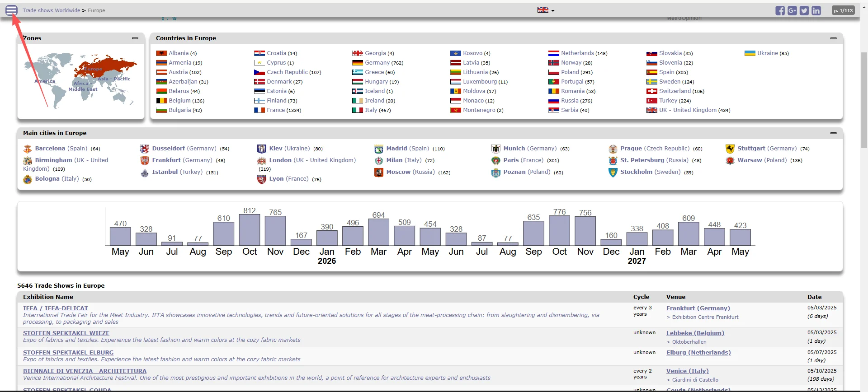Share page on Twitter icon
The height and width of the screenshot is (392, 868).
pyautogui.click(x=804, y=10)
